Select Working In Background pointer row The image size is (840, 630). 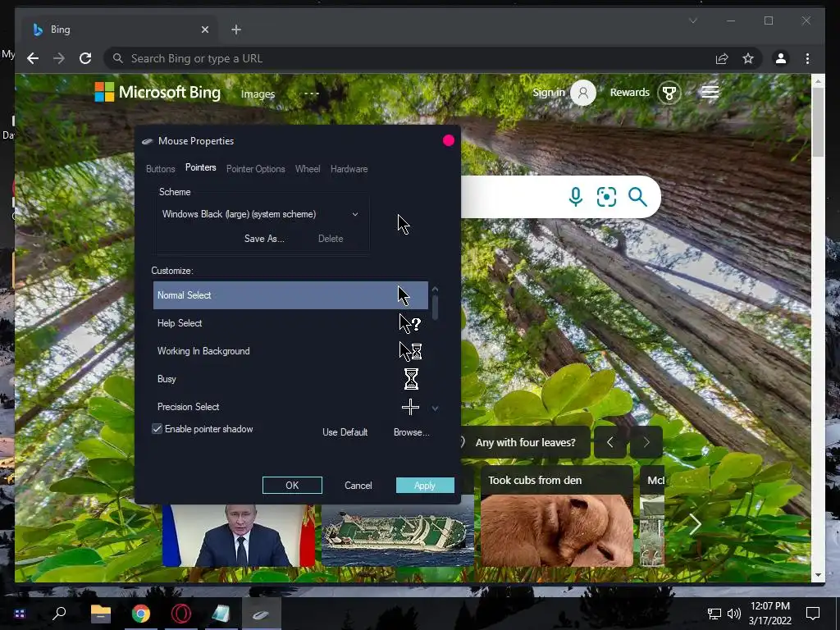290,351
